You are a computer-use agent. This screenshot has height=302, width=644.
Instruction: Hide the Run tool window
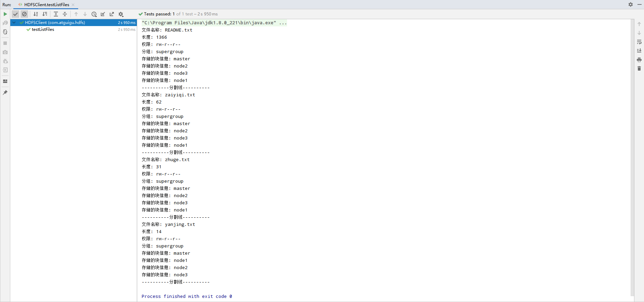tap(640, 4)
